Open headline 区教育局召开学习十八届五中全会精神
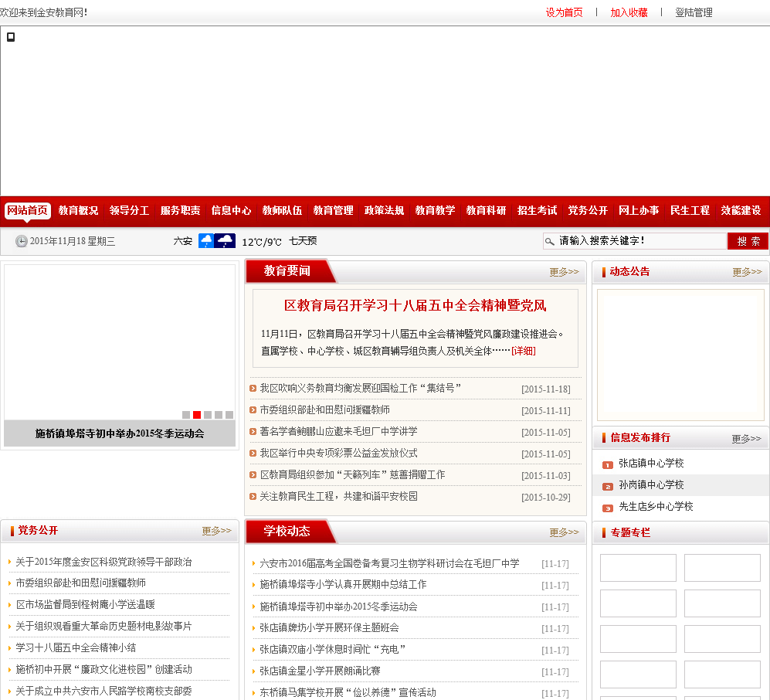This screenshot has width=770, height=700. click(416, 305)
